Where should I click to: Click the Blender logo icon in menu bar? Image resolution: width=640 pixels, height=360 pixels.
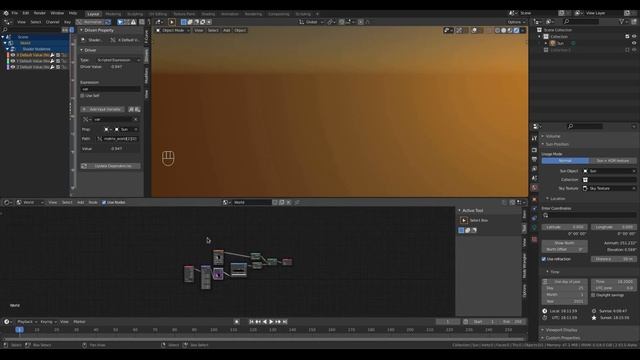6,13
